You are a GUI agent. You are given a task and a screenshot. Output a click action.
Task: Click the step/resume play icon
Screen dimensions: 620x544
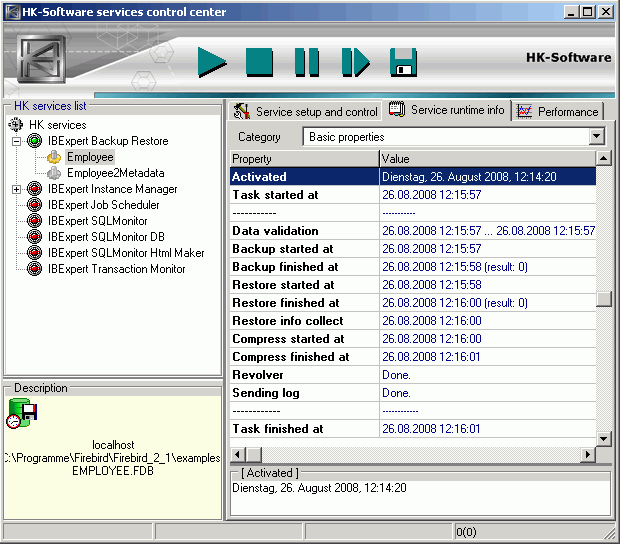click(x=355, y=62)
